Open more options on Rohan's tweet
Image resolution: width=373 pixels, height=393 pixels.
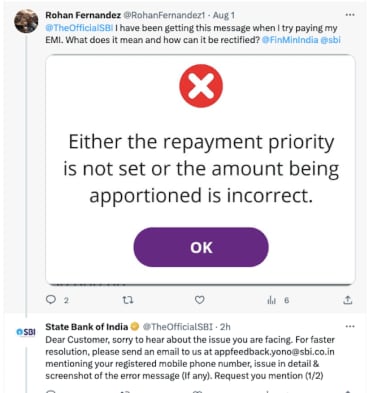coord(350,15)
